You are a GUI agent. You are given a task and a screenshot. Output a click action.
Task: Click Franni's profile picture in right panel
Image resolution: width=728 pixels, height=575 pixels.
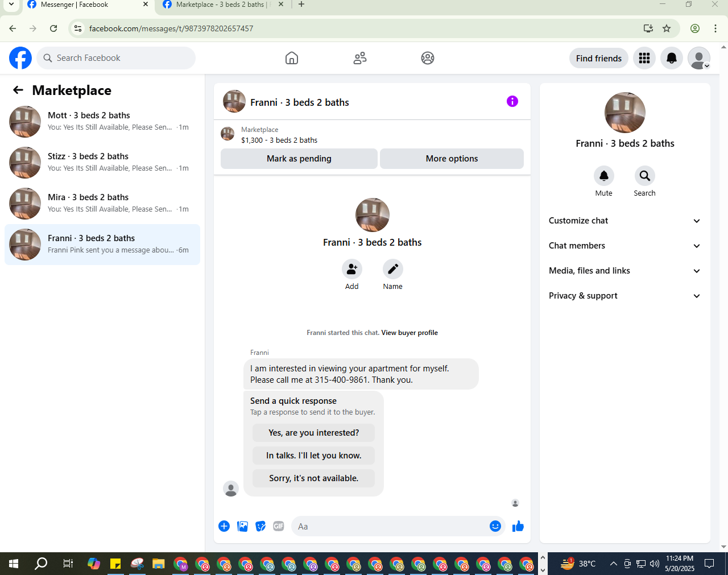click(x=625, y=113)
